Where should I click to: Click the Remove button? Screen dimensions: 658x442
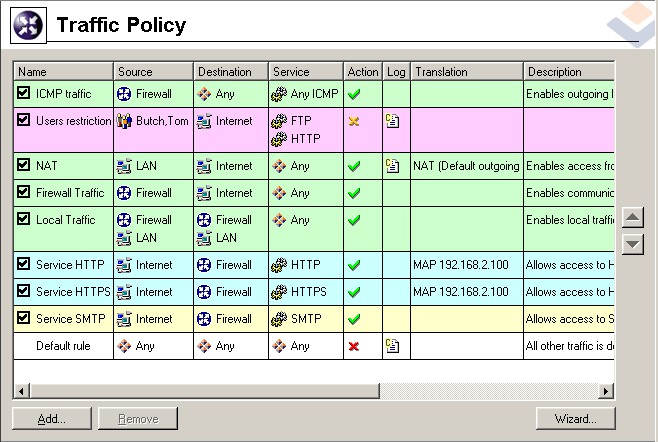pos(138,418)
